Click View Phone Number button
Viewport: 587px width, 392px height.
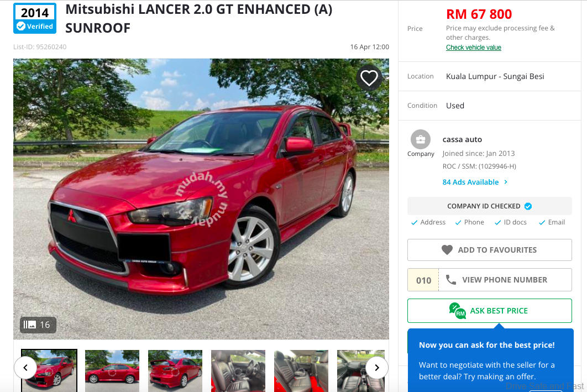tap(490, 280)
